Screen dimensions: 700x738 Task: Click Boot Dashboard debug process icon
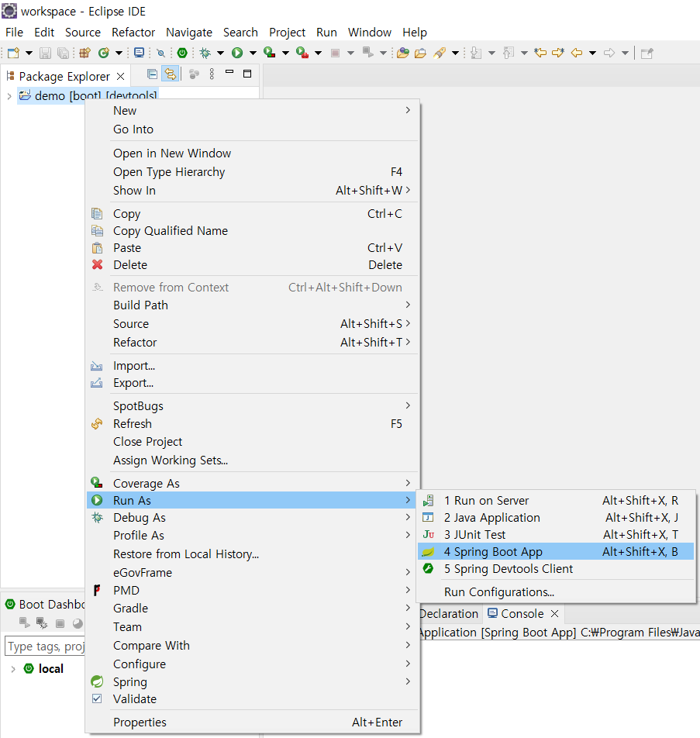pos(42,623)
